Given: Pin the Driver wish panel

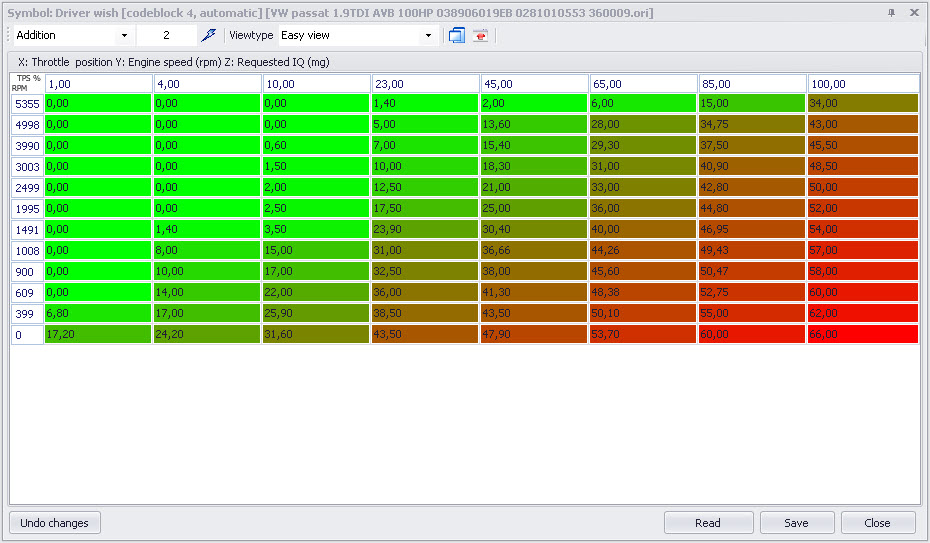Looking at the screenshot, I should (x=891, y=12).
